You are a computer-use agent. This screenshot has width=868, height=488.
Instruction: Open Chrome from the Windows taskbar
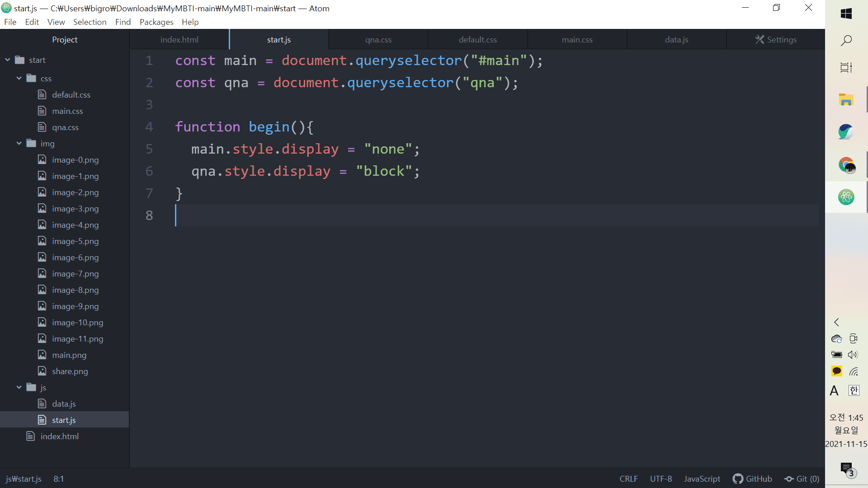click(846, 165)
